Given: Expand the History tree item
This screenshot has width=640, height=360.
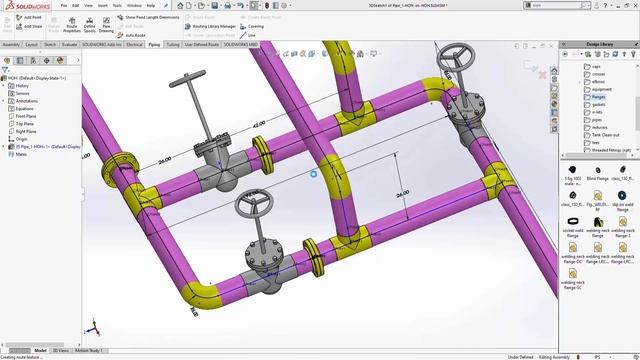Looking at the screenshot, I should click(x=4, y=86).
